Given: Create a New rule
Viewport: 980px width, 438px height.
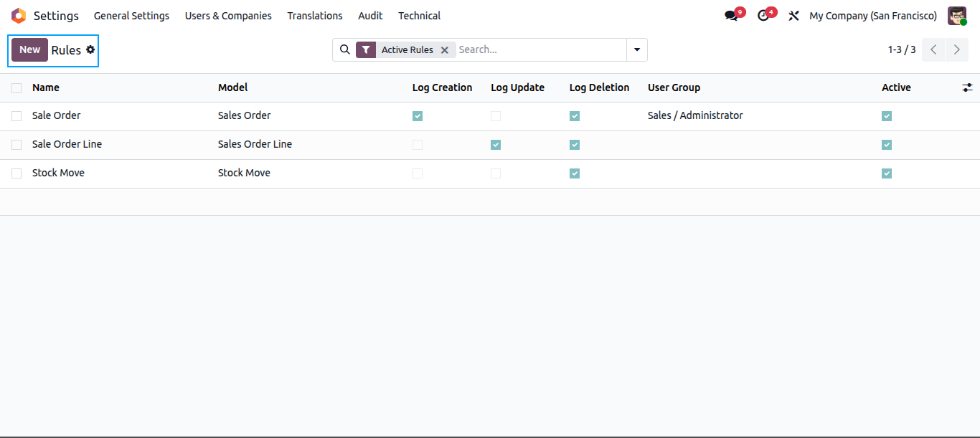Looking at the screenshot, I should pos(29,49).
